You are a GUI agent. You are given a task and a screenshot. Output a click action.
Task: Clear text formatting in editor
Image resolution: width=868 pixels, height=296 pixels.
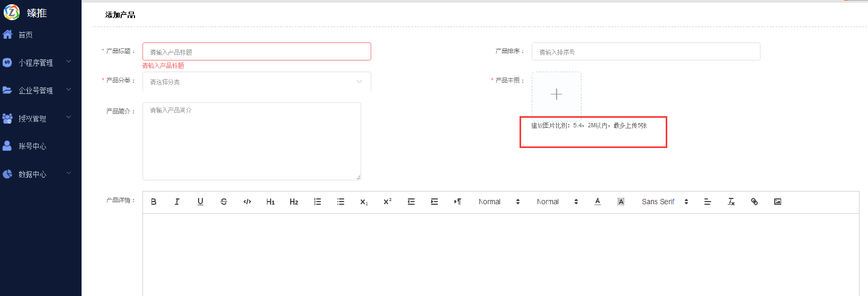731,202
